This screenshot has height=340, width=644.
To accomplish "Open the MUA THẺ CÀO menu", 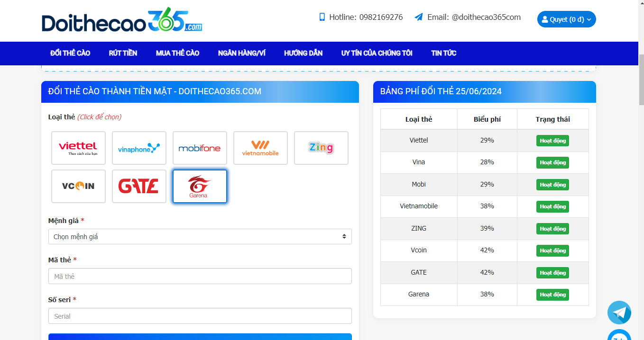I will [177, 53].
